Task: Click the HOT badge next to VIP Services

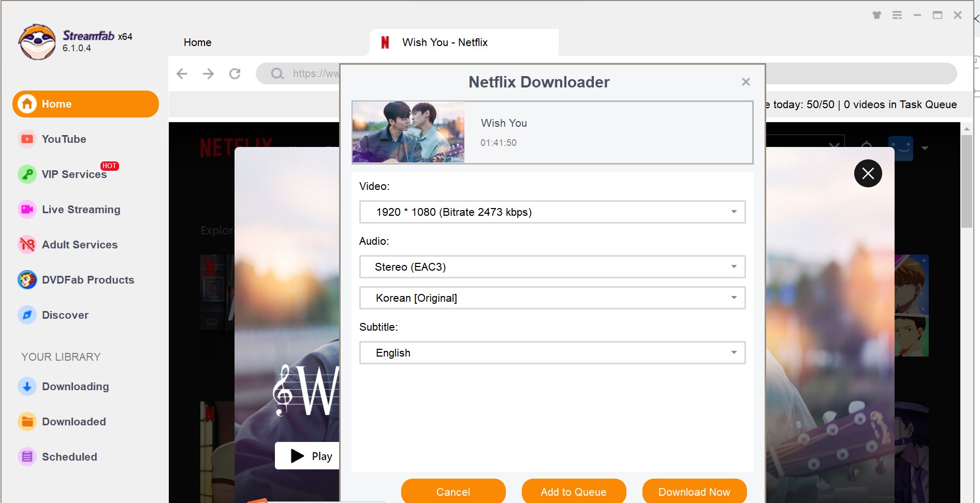Action: 109,166
